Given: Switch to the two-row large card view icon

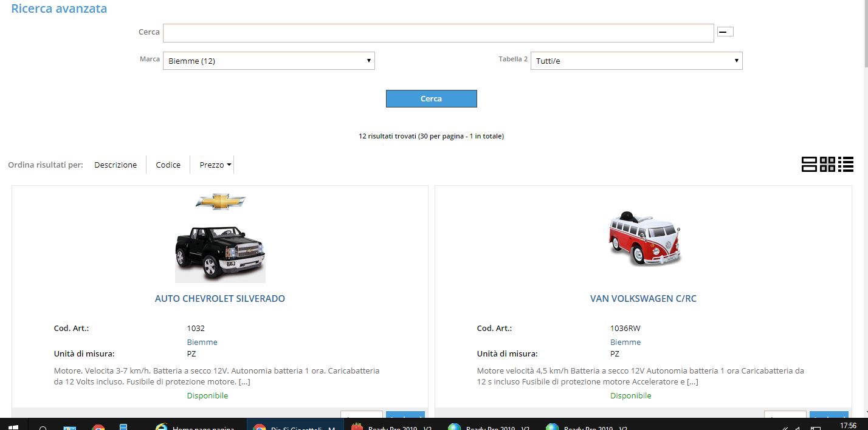Looking at the screenshot, I should (809, 164).
